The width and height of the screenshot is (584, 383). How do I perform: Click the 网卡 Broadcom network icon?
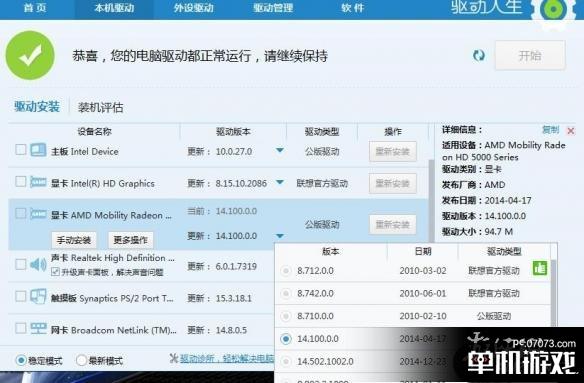[x=38, y=329]
